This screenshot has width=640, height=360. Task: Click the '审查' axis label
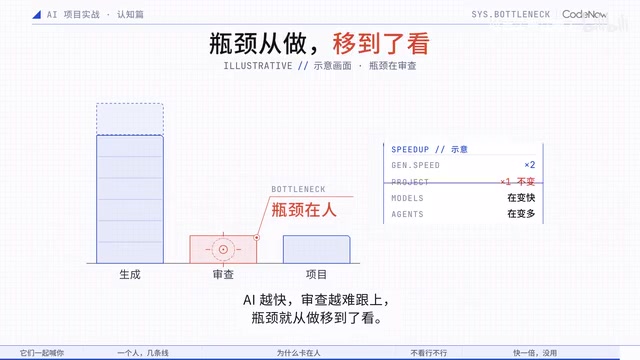pyautogui.click(x=223, y=275)
